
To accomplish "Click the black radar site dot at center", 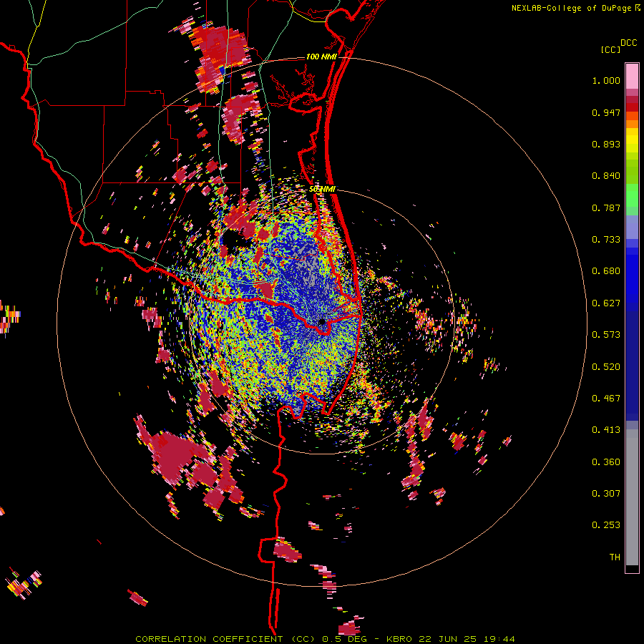I will [x=322, y=322].
